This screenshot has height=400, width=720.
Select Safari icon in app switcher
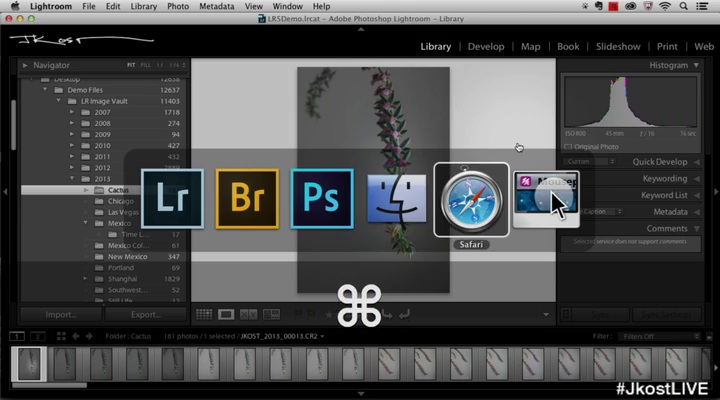[471, 200]
